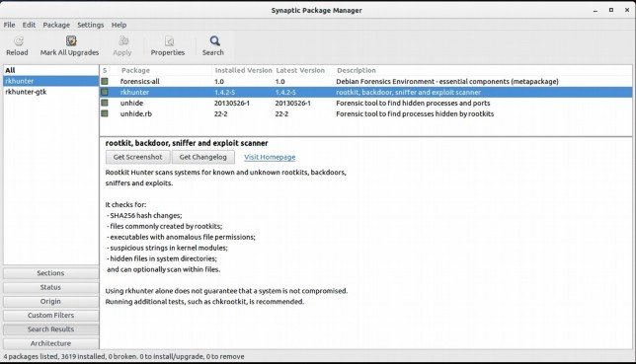636x364 pixels.
Task: Toggle status box for unhide package
Action: 105,103
